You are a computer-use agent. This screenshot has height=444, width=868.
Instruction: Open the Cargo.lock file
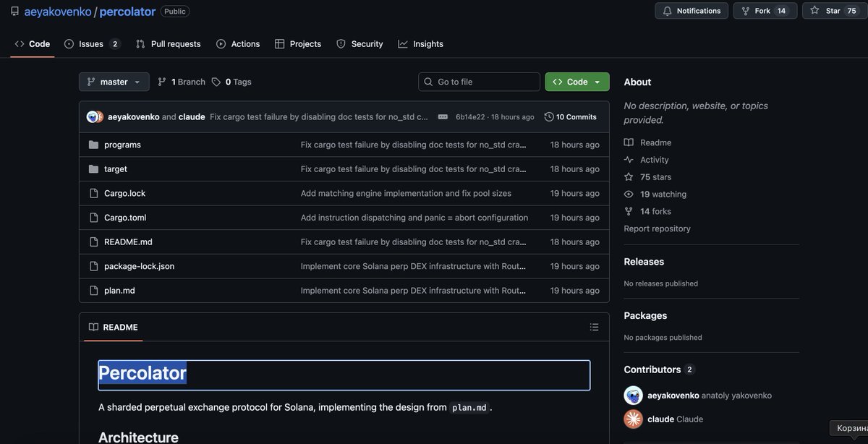[x=124, y=193]
